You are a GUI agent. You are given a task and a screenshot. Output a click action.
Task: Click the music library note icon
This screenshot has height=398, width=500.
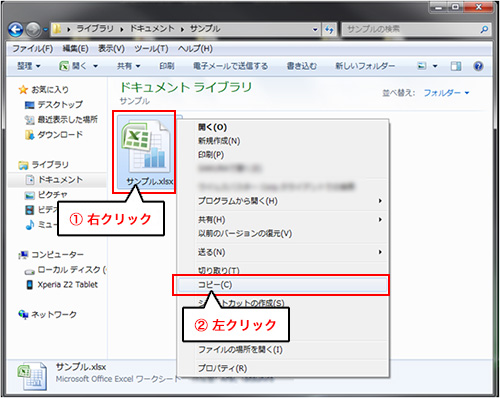(30, 225)
